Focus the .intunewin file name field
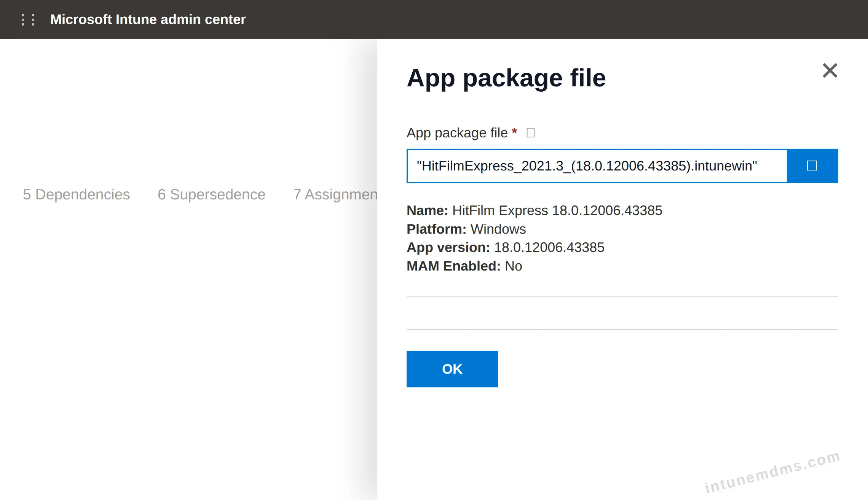The image size is (868, 500). (597, 166)
